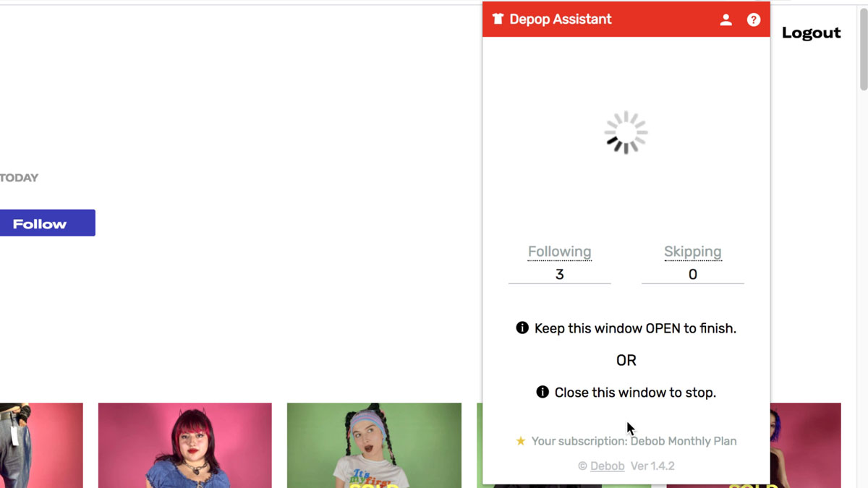
Task: Click the Logout link
Action: tap(811, 33)
